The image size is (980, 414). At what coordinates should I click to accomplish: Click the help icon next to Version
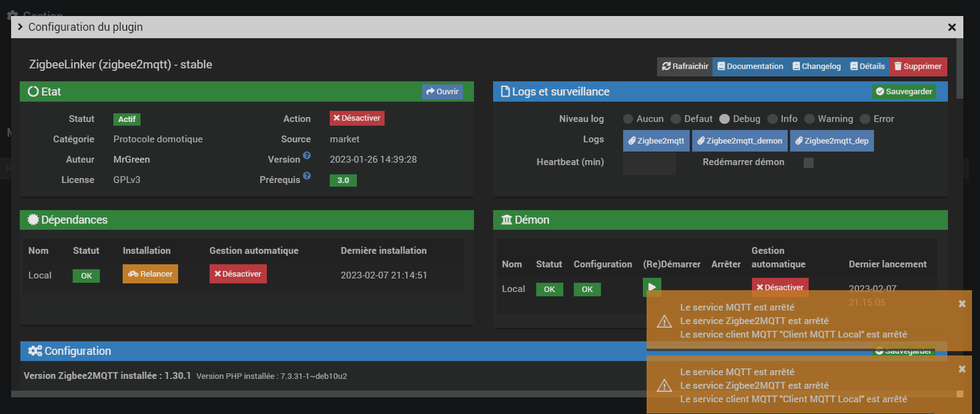[307, 156]
